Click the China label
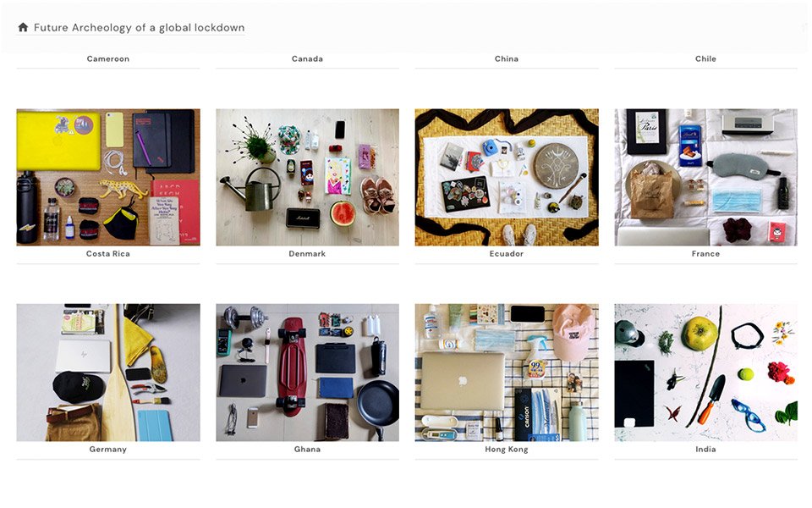The height and width of the screenshot is (508, 812). (x=507, y=58)
